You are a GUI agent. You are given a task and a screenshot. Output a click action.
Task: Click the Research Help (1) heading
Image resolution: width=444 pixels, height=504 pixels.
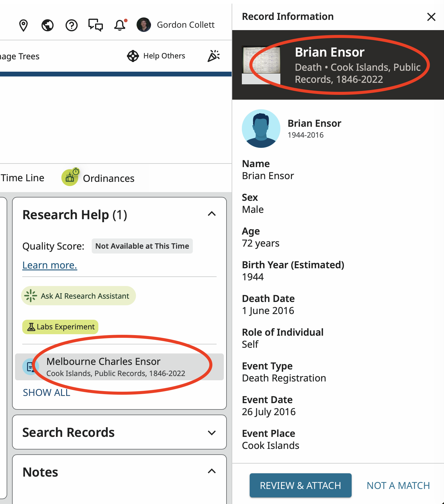coord(75,215)
